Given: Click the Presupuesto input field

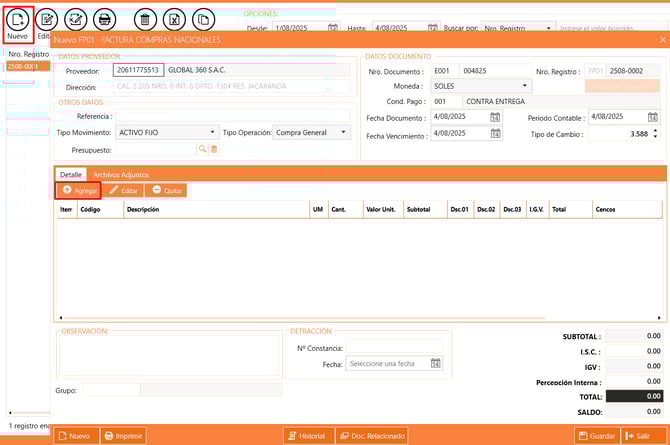Looking at the screenshot, I should pos(156,149).
